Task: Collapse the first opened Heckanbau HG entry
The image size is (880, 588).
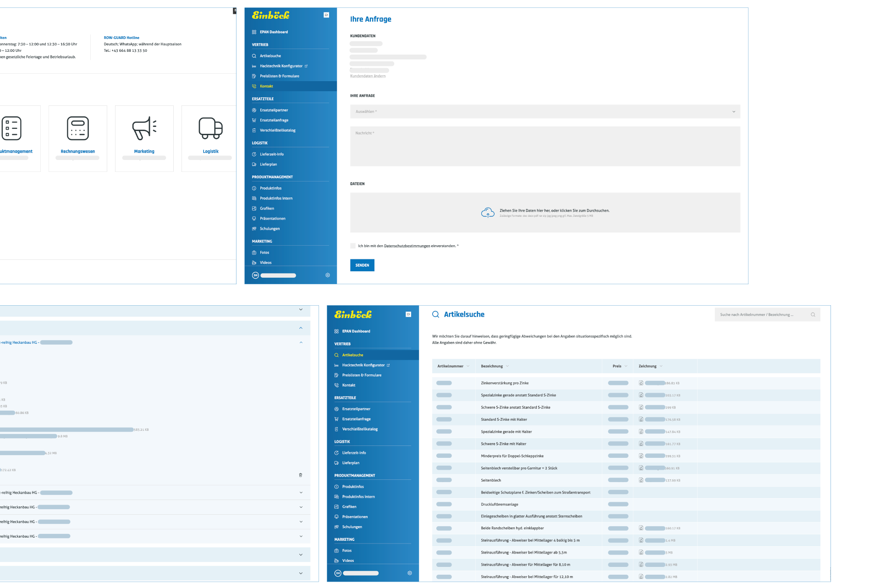Action: click(x=301, y=342)
